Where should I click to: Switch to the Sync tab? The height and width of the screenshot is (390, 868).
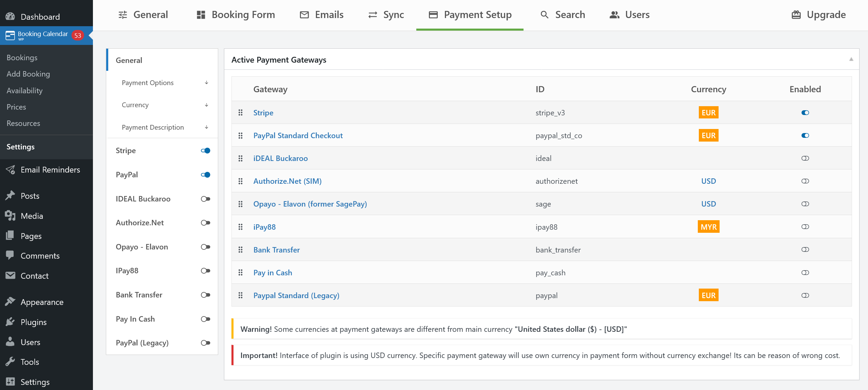pos(386,15)
